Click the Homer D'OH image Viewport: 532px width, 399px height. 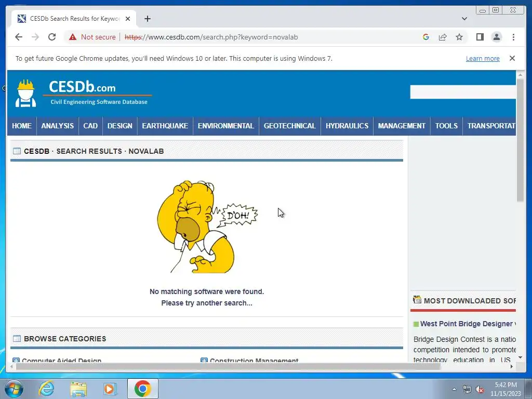click(207, 227)
